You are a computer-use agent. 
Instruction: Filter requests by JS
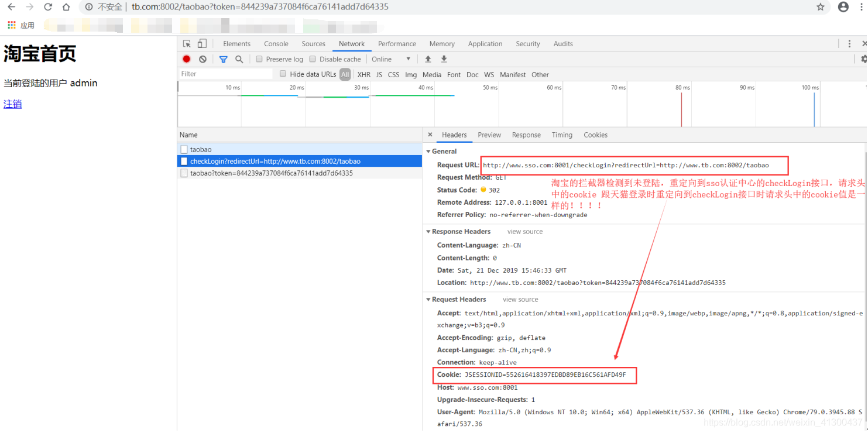point(379,75)
